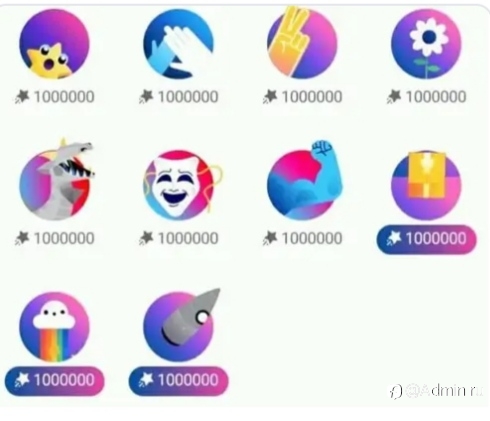Select the surprised yellow star badge
The width and height of the screenshot is (490, 421).
(54, 44)
